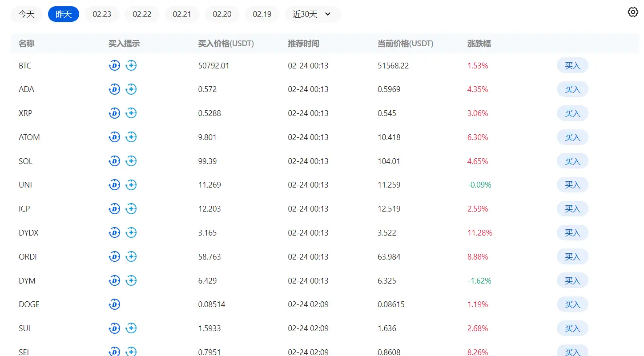Click the DYDX change value 11.28%
Viewport: 644px width, 356px height.
(x=479, y=233)
